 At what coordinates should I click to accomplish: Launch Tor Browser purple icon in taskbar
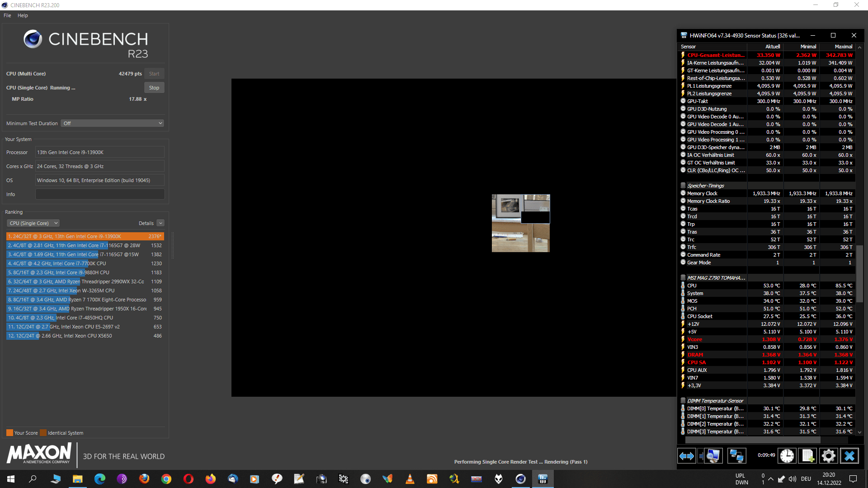122,479
